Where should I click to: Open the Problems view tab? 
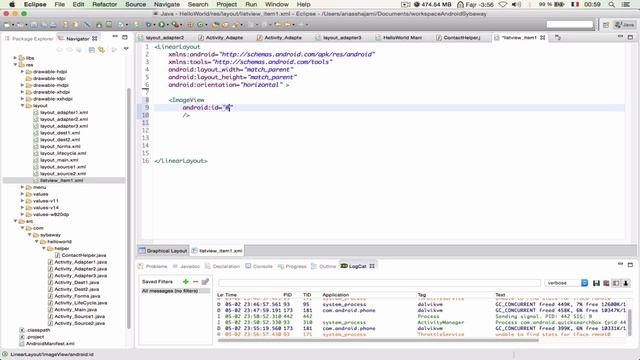153,266
